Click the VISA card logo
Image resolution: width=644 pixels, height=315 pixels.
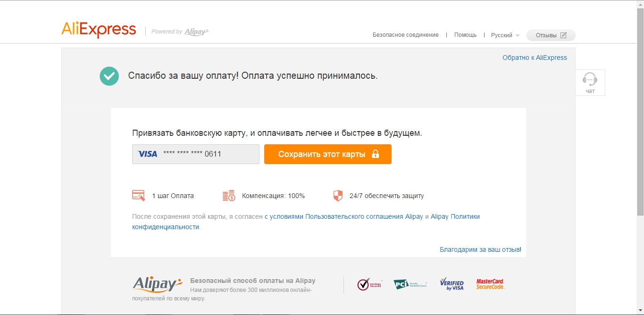click(148, 154)
